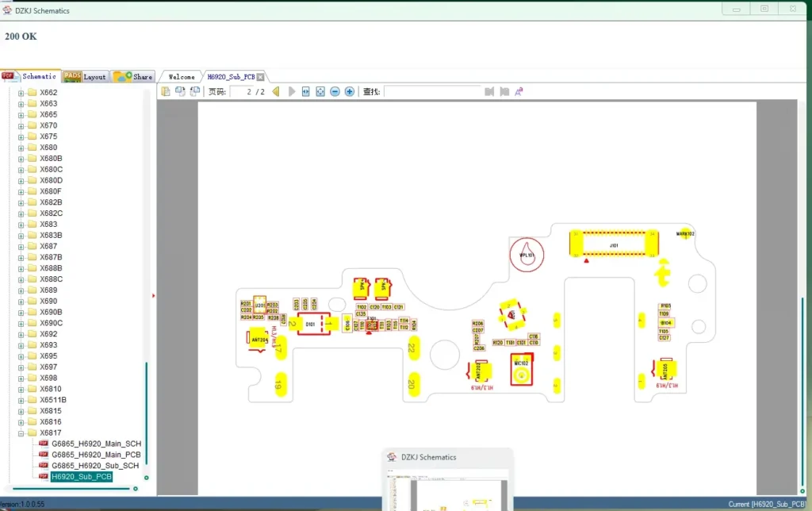Go to next page with blue arrow
Screen dimensions: 812x511
(x=292, y=91)
